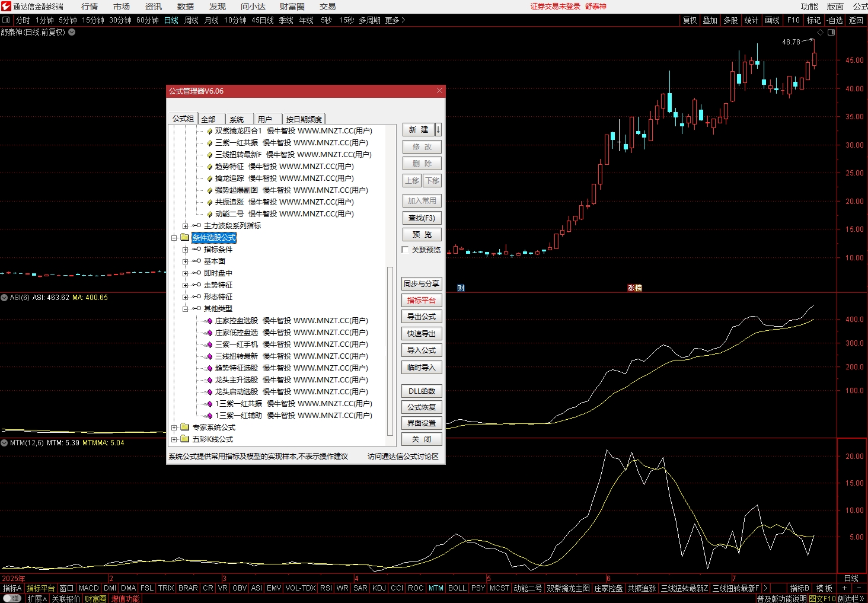Open the 问小达 menu
The width and height of the screenshot is (868, 603).
click(253, 7)
